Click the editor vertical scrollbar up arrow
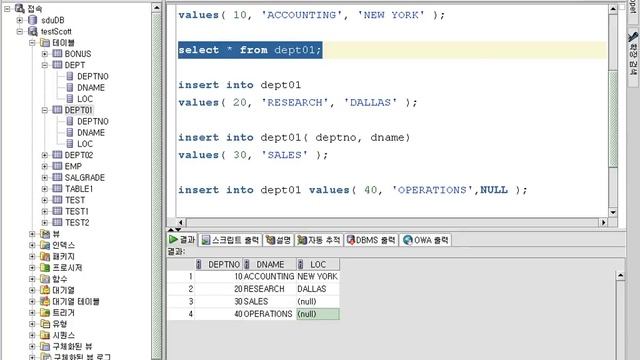Screen dimensions: 640x360 [613, 9]
